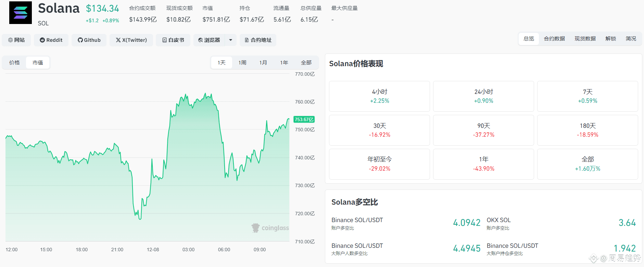644x267 pixels.
Task: Click the globe icon in 网站 button
Action: click(10, 40)
